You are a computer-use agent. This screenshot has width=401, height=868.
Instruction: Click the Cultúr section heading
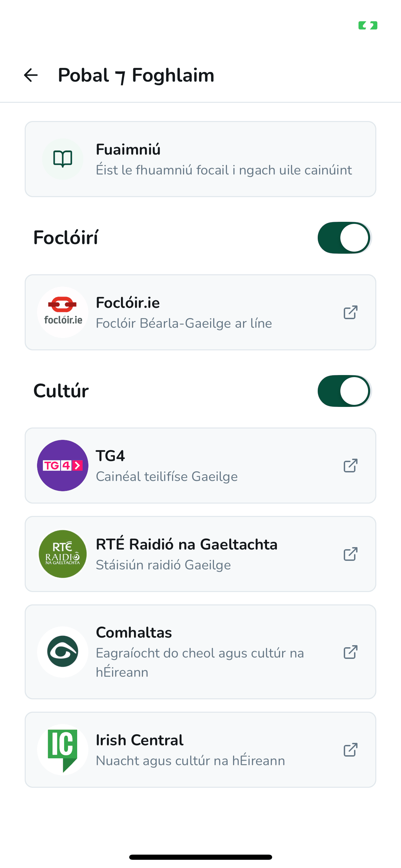[x=61, y=391]
